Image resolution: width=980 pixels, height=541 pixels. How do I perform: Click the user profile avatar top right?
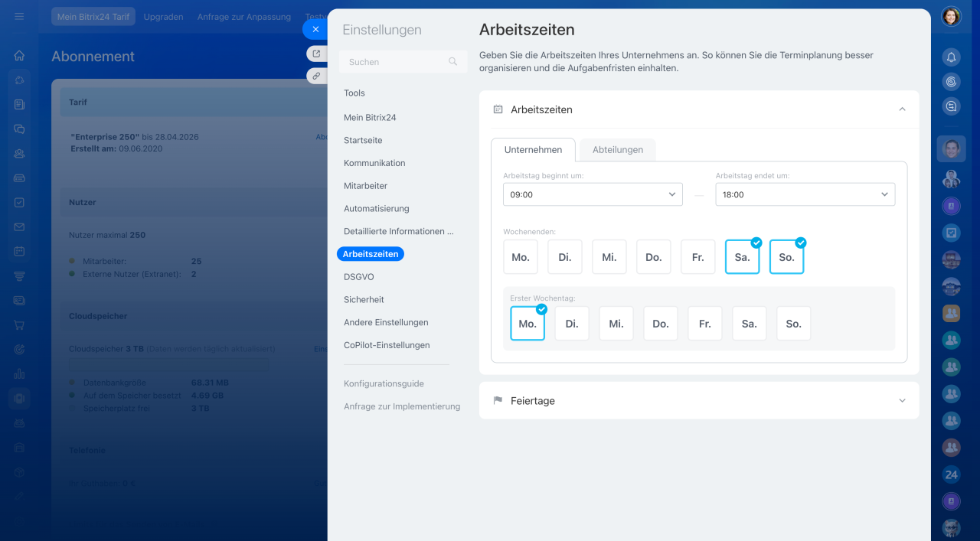pos(951,16)
